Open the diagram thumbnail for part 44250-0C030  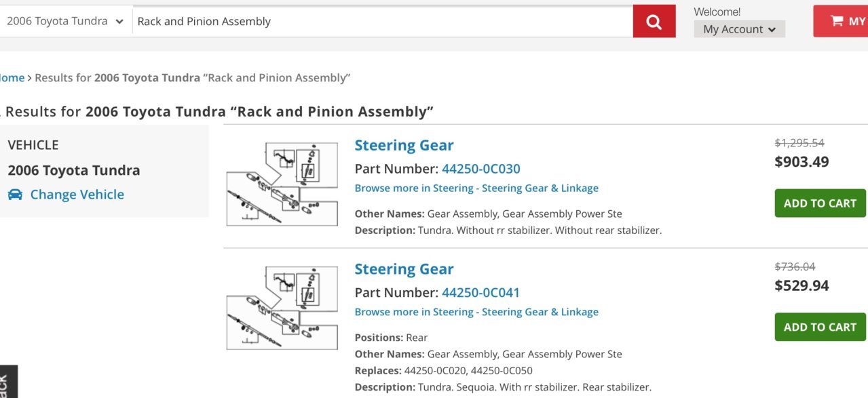282,184
